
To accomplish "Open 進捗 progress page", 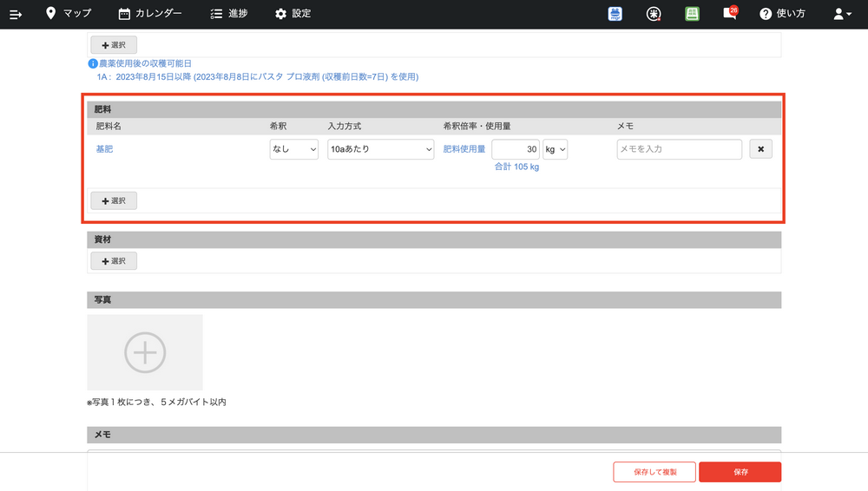I will tap(229, 14).
